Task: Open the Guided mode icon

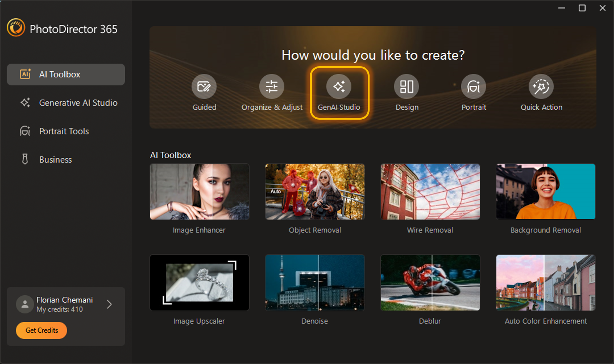Action: click(204, 87)
